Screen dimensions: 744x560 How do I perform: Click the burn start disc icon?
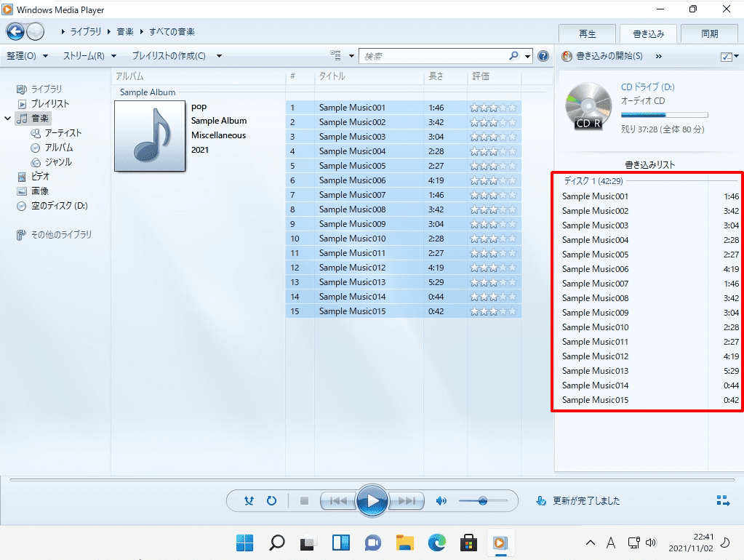[567, 57]
